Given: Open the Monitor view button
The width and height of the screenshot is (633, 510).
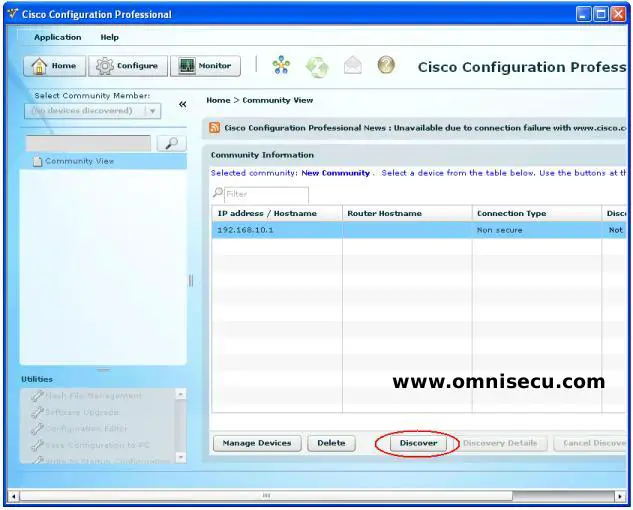Looking at the screenshot, I should pos(205,66).
